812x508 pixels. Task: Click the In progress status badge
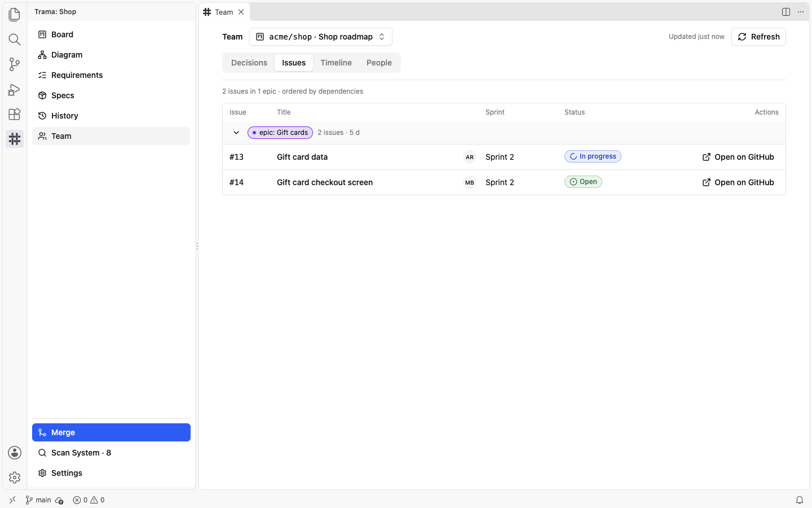coord(593,156)
